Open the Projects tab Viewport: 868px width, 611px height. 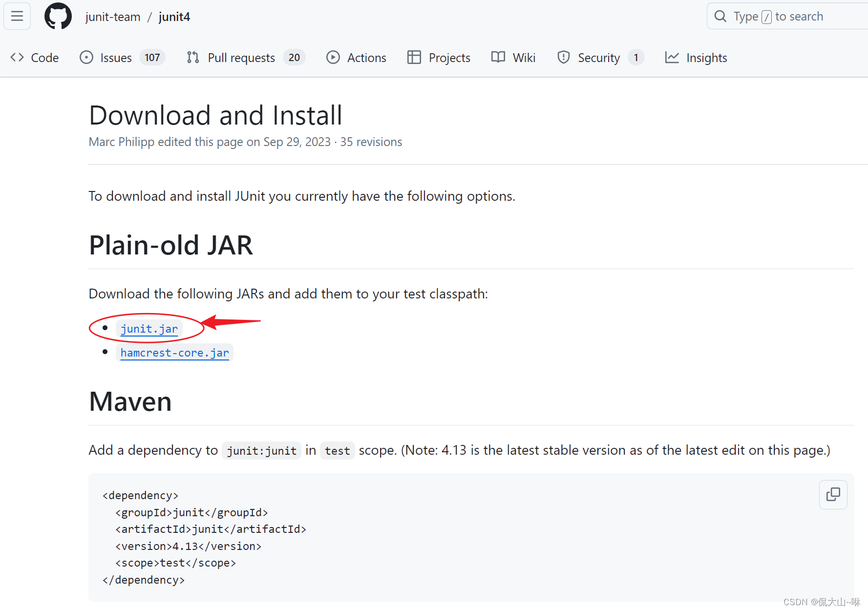[439, 58]
